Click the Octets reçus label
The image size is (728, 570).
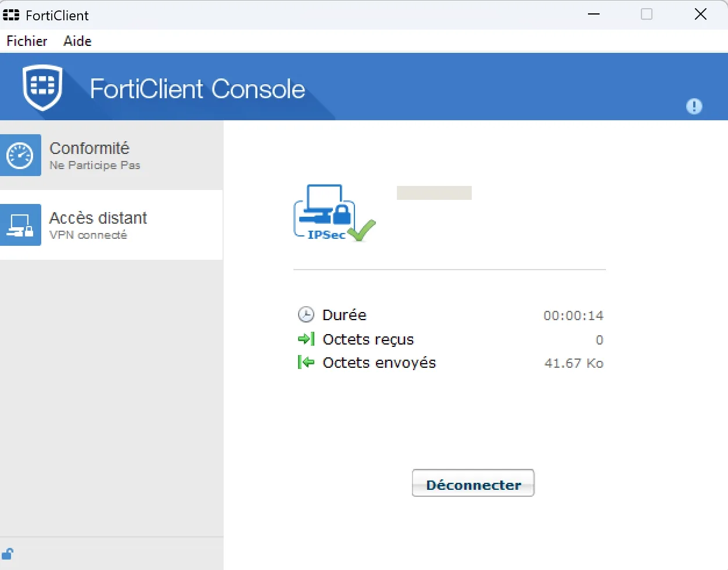point(368,339)
